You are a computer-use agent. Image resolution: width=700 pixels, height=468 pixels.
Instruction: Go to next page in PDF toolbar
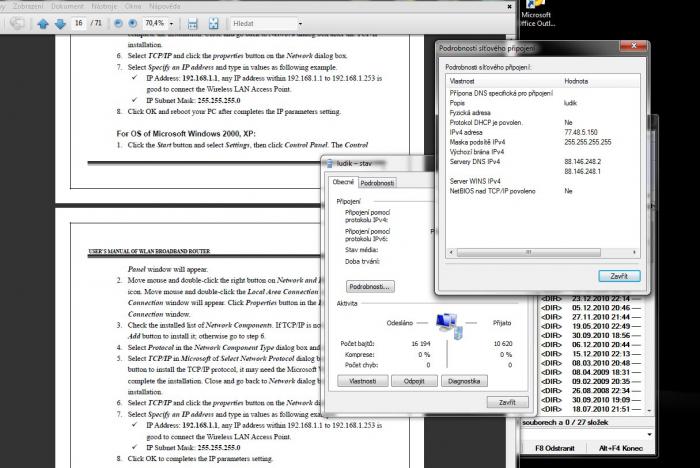[59, 22]
